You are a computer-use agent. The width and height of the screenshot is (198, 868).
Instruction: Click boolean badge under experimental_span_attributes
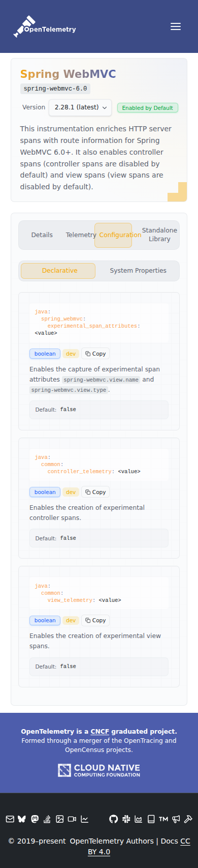45,354
